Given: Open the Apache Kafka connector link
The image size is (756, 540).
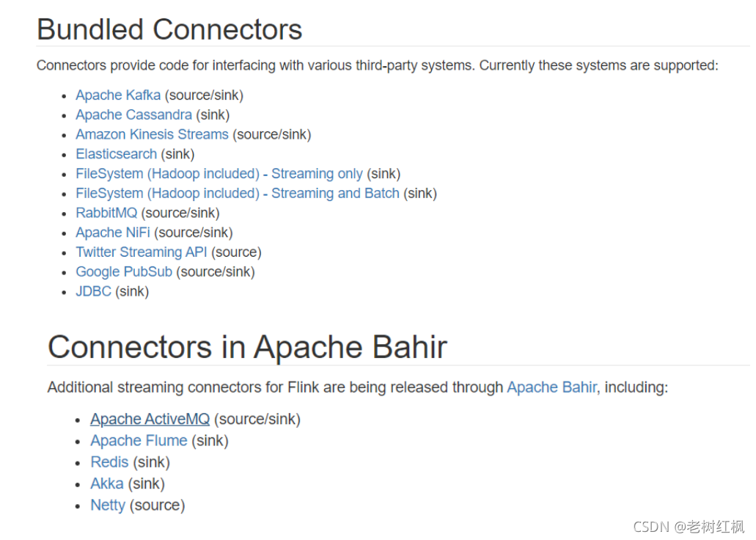Looking at the screenshot, I should pos(118,95).
